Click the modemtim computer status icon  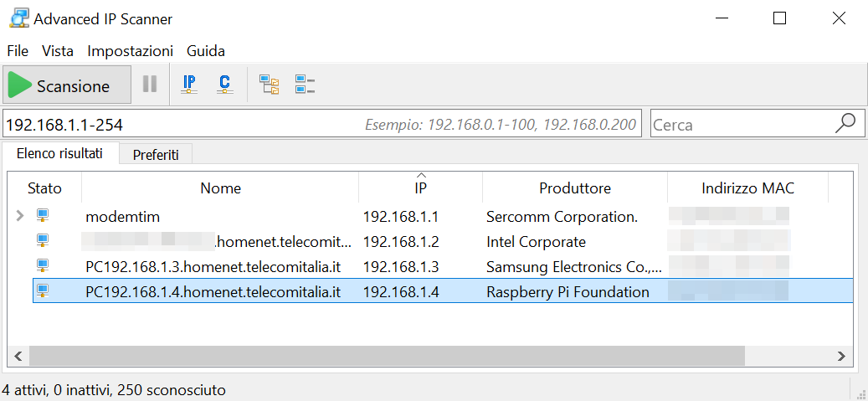tap(43, 215)
